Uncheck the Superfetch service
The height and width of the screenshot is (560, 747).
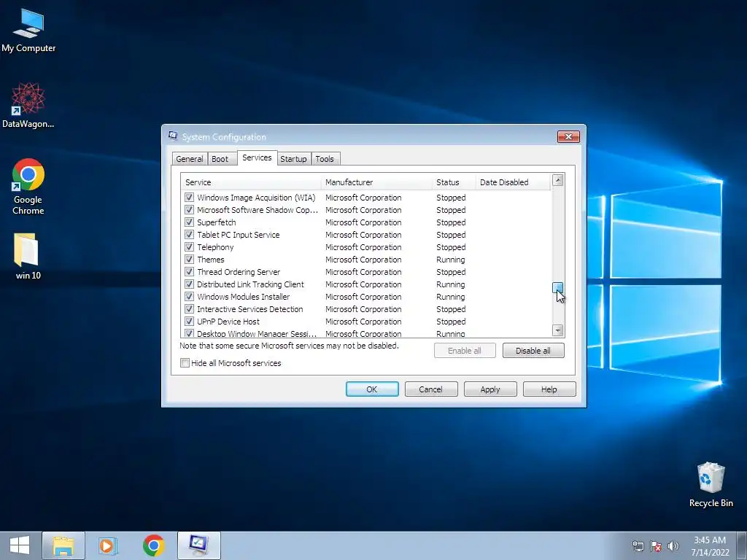tap(189, 222)
